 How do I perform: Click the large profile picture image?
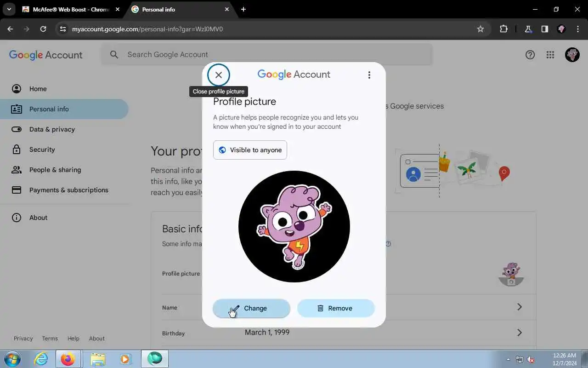coord(294,226)
